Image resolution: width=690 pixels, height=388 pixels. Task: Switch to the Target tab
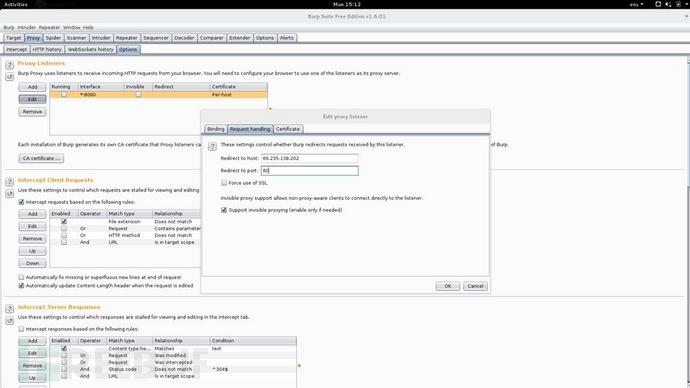coord(14,38)
